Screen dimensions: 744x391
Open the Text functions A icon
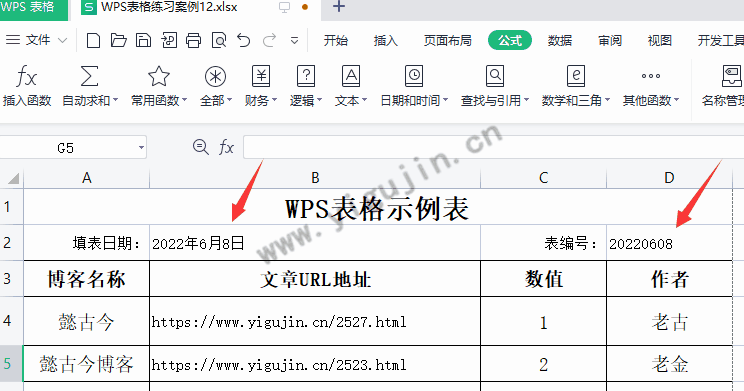click(x=351, y=76)
